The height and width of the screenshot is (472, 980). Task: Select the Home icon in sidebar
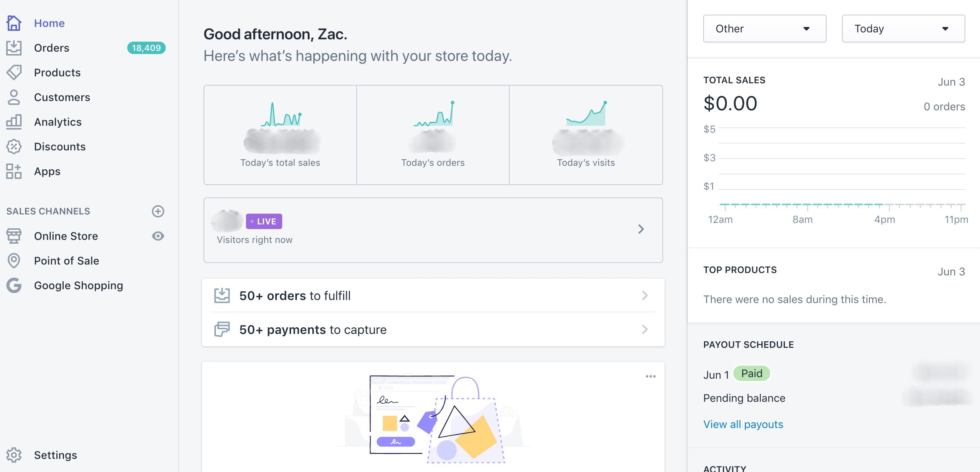click(x=14, y=23)
